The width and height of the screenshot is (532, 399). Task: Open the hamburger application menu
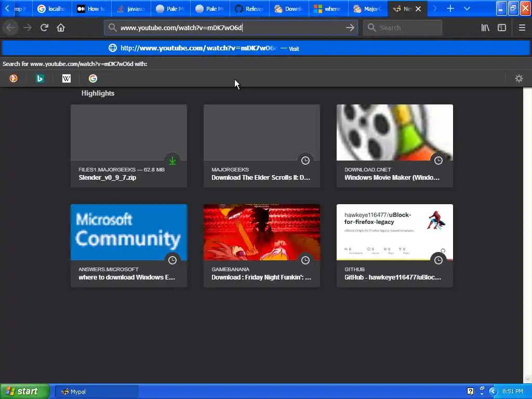tap(522, 28)
